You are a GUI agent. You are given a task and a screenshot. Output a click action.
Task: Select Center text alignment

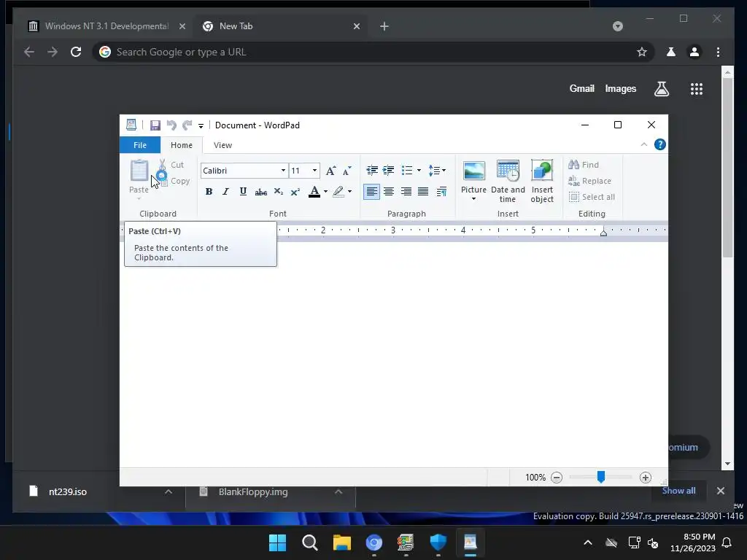tap(389, 192)
